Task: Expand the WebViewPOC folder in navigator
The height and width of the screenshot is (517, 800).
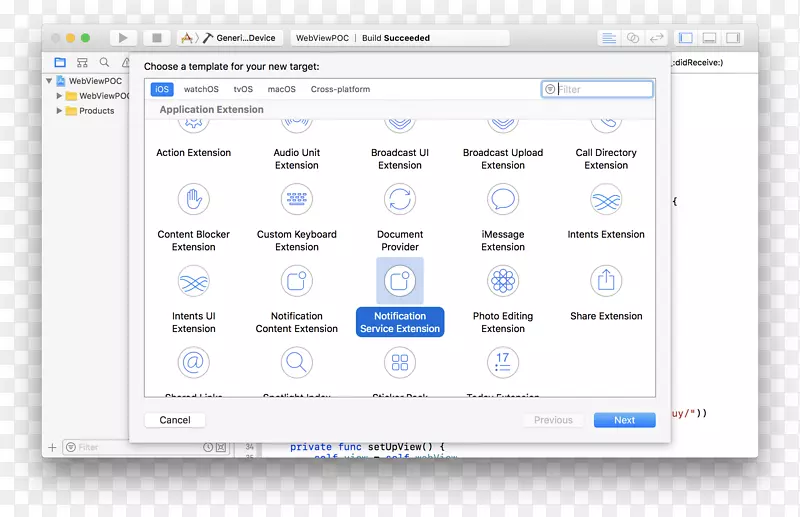Action: coord(60,96)
